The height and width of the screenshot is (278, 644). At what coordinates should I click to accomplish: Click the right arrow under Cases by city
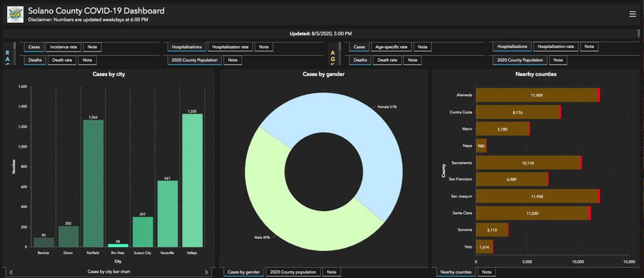207,272
